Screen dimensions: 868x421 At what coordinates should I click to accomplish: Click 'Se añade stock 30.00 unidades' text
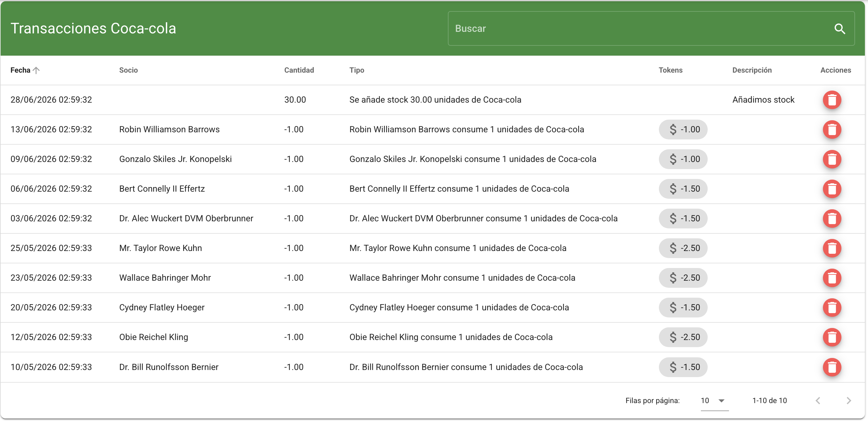coord(435,100)
